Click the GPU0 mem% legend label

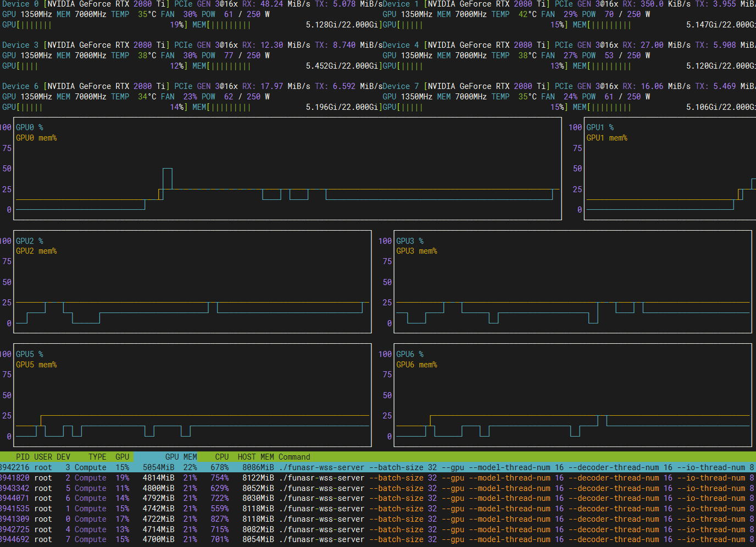coord(36,138)
